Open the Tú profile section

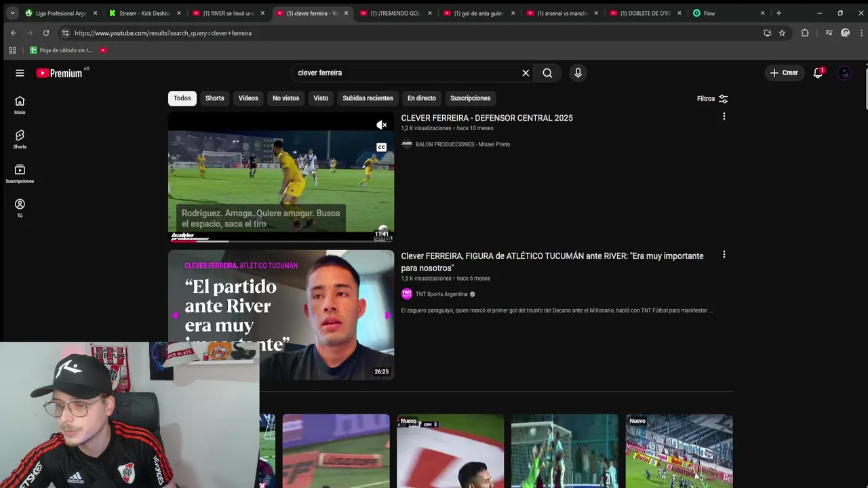click(x=20, y=208)
